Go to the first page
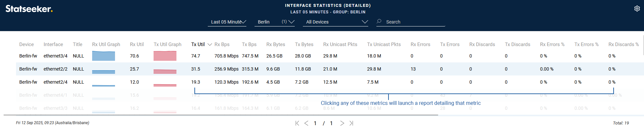Screen dimensions: 644x132 pyautogui.click(x=297, y=123)
